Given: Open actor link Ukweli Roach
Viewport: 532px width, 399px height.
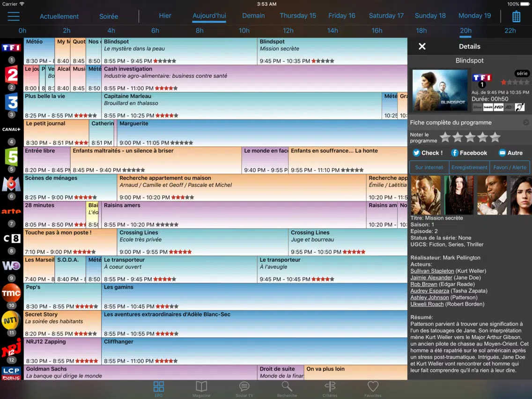Looking at the screenshot, I should point(427,304).
